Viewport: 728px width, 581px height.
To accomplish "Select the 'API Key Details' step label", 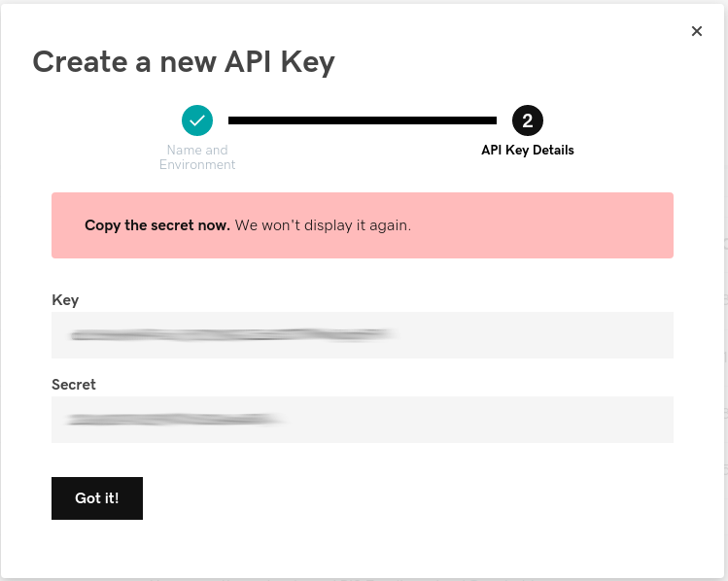I will (528, 151).
